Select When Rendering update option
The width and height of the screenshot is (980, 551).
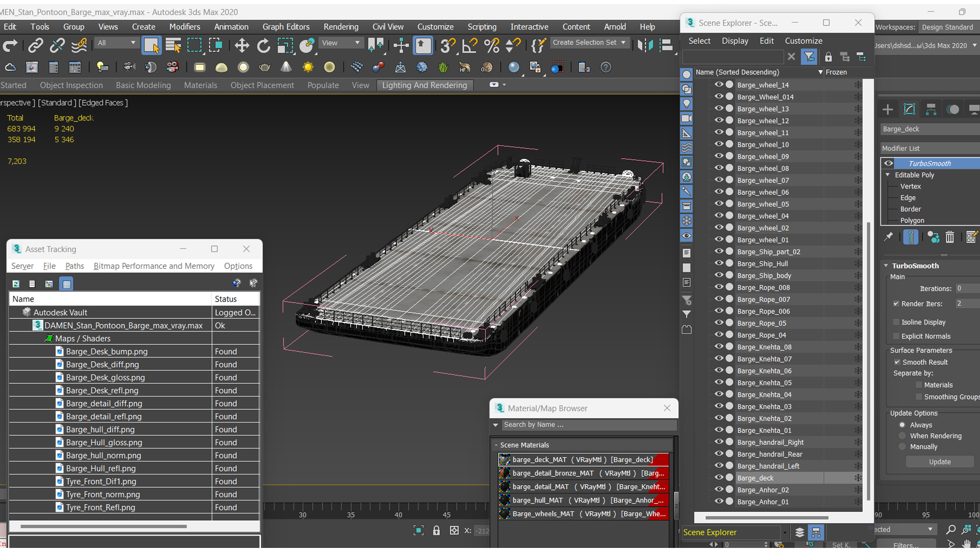pyautogui.click(x=902, y=436)
